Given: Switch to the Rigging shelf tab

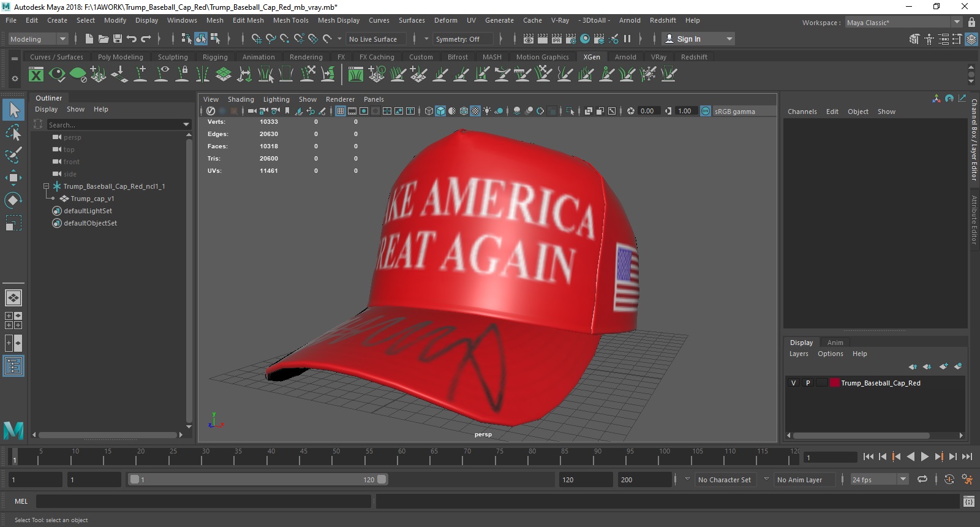Looking at the screenshot, I should 215,57.
